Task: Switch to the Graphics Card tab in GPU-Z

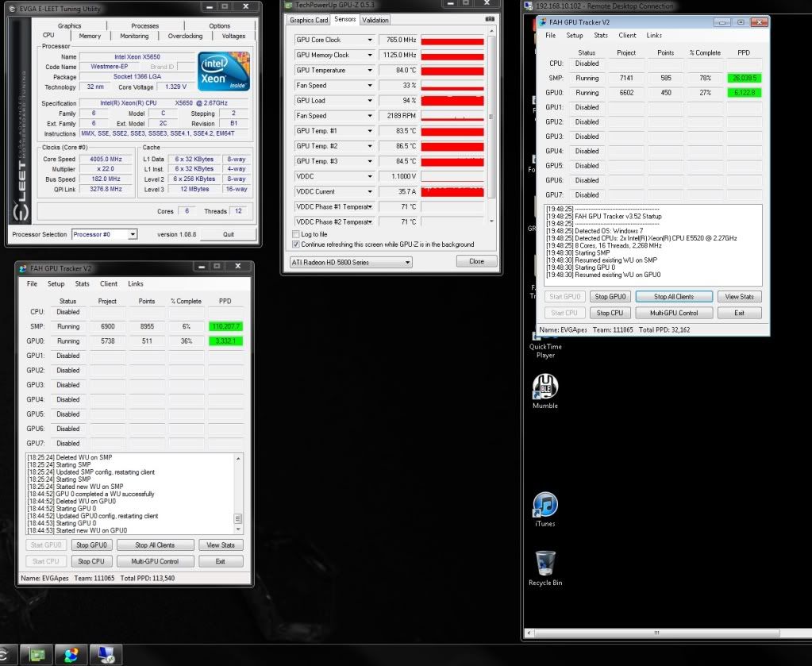Action: point(309,20)
